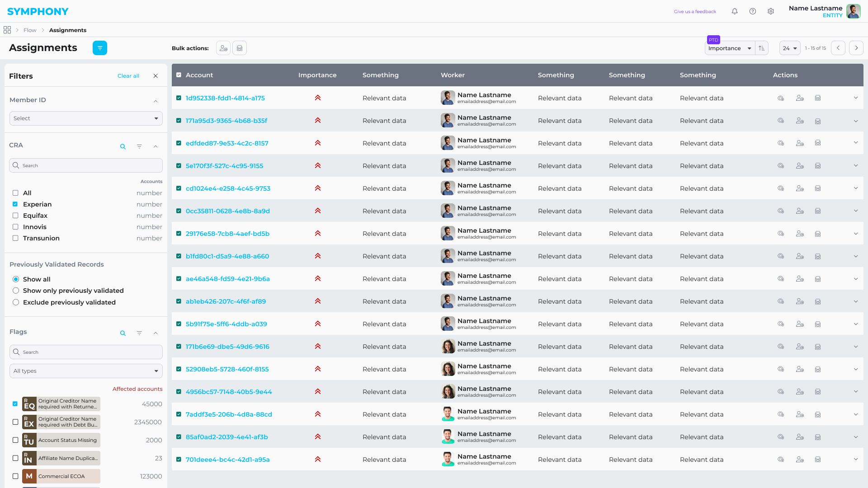Click reassign worker icon in first row

(x=800, y=98)
